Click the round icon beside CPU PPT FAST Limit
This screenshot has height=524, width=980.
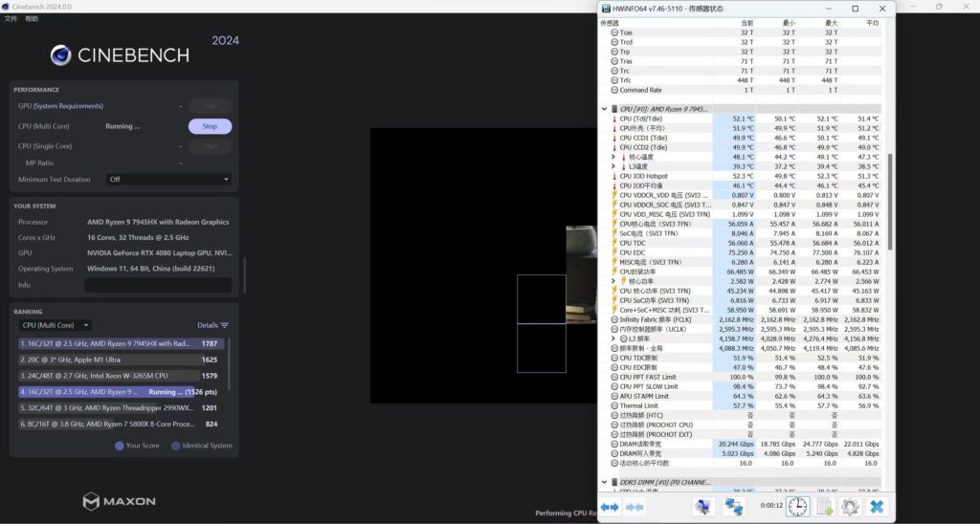614,378
